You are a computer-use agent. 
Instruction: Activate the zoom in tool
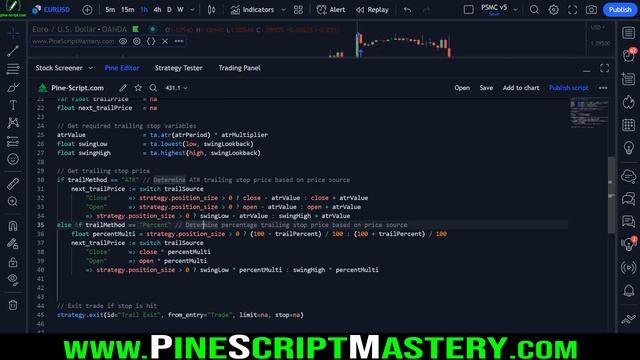tap(13, 202)
